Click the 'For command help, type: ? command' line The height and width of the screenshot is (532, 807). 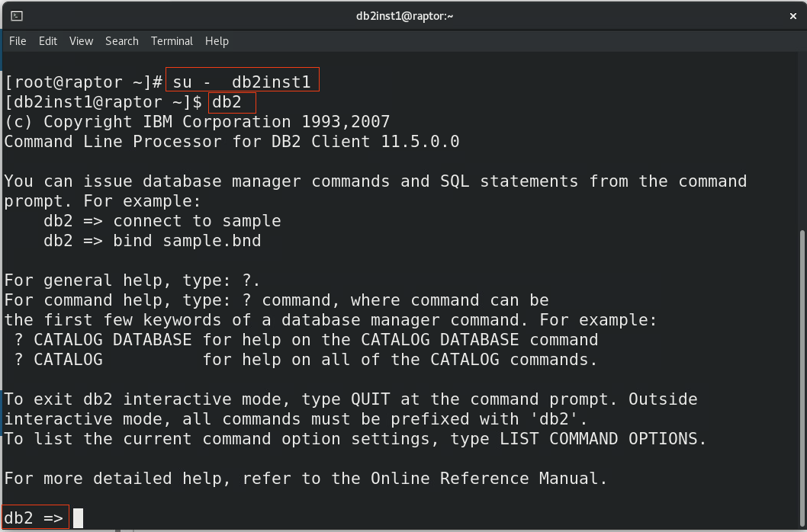click(276, 300)
